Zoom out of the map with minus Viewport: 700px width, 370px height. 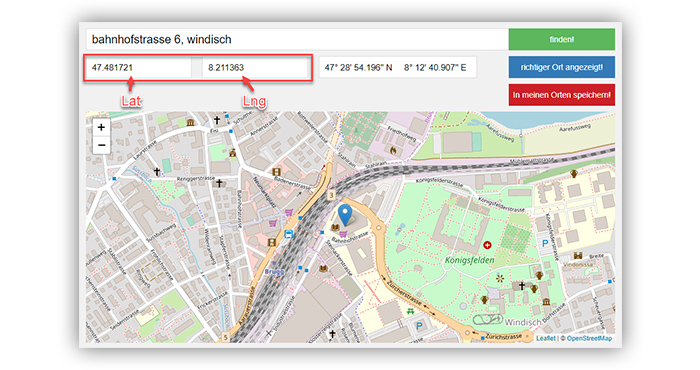[101, 145]
